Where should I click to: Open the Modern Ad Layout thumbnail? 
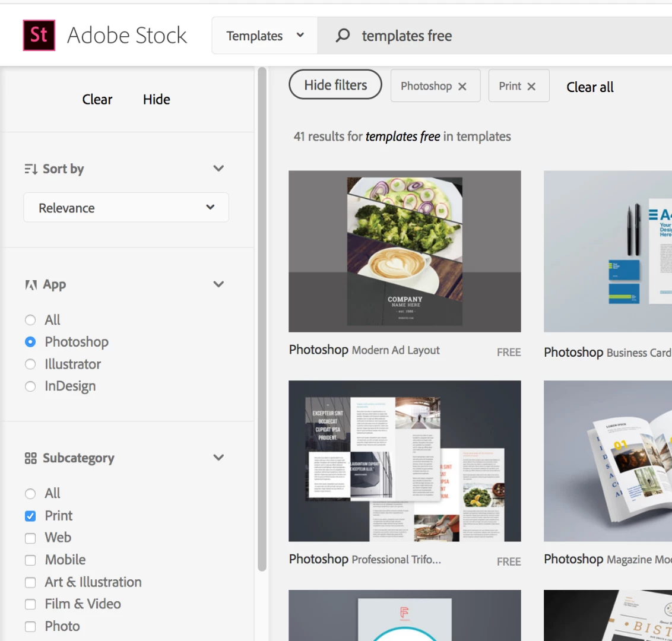coord(405,251)
